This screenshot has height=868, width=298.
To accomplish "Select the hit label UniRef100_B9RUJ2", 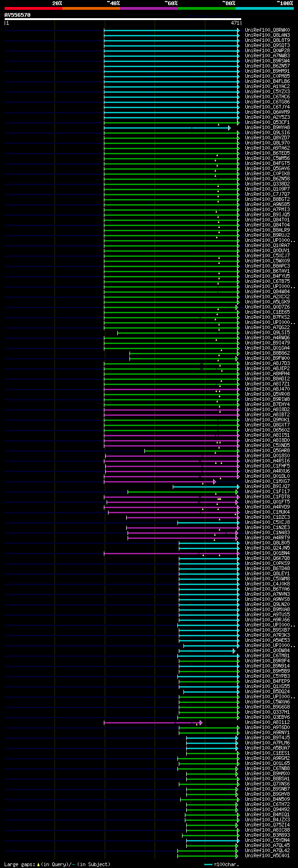I will click(x=267, y=235).
